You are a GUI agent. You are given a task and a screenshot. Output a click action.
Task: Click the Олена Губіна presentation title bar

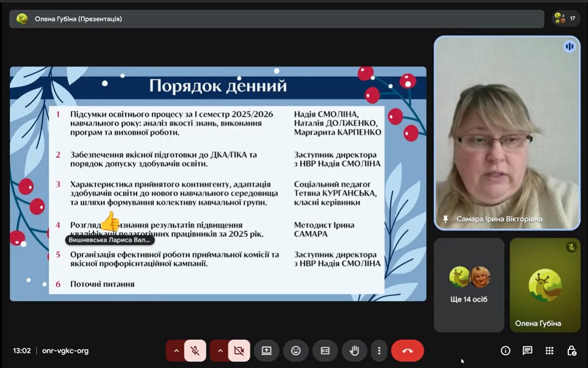pos(276,19)
